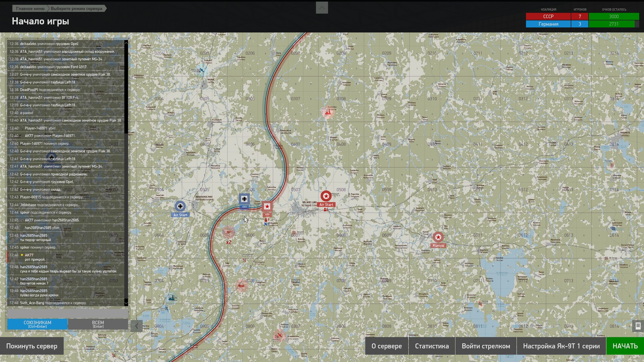644x362 pixels.
Task: Select the German airfield square cross icon
Action: [x=244, y=199]
